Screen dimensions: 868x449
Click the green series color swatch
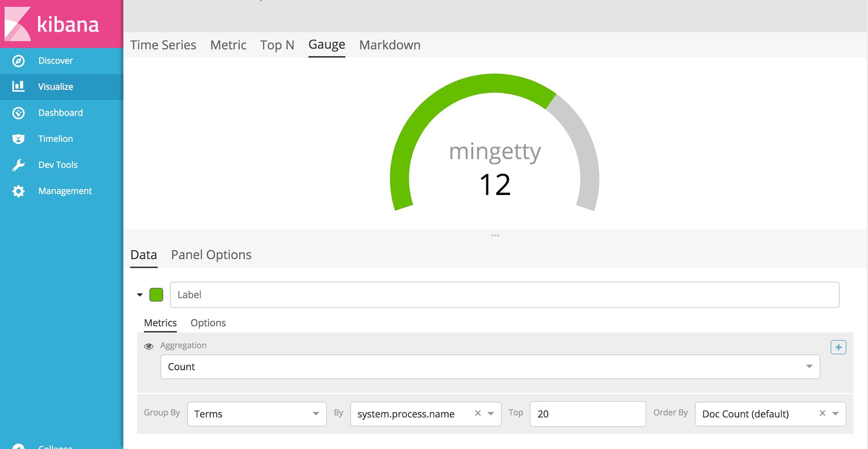[156, 295]
